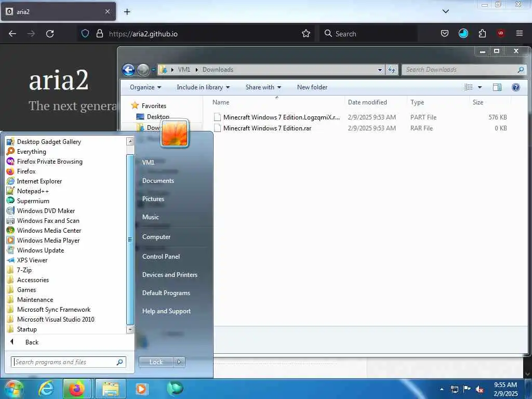Open VM1 user folder from Start menu
The height and width of the screenshot is (399, 532).
coord(148,162)
